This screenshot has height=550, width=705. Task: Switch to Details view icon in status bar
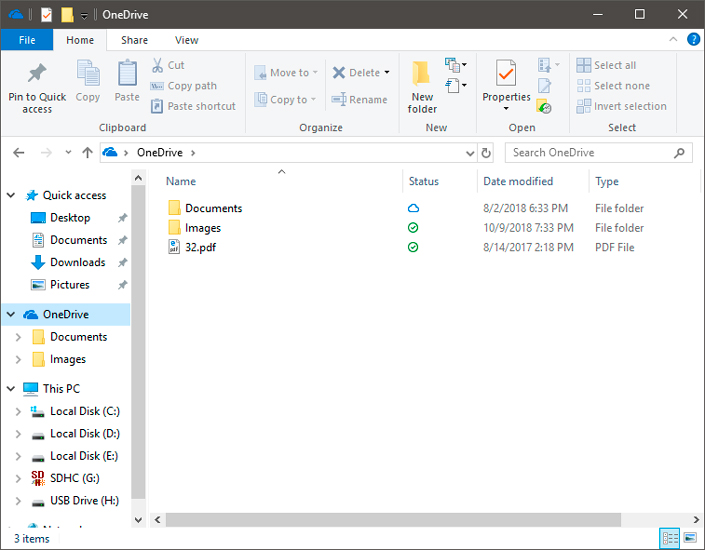pyautogui.click(x=669, y=538)
